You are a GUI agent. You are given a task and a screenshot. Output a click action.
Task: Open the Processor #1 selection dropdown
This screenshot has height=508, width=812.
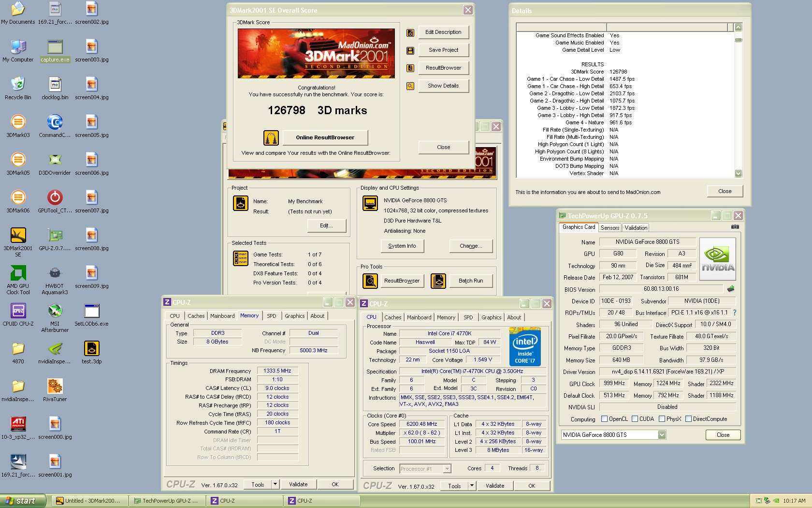pyautogui.click(x=447, y=468)
